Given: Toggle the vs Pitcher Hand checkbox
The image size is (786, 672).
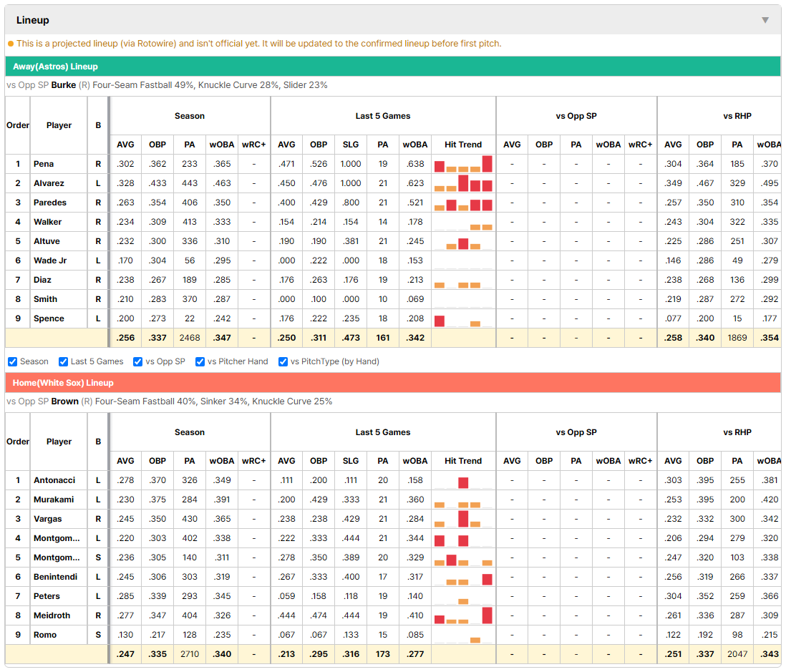Looking at the screenshot, I should (x=200, y=362).
